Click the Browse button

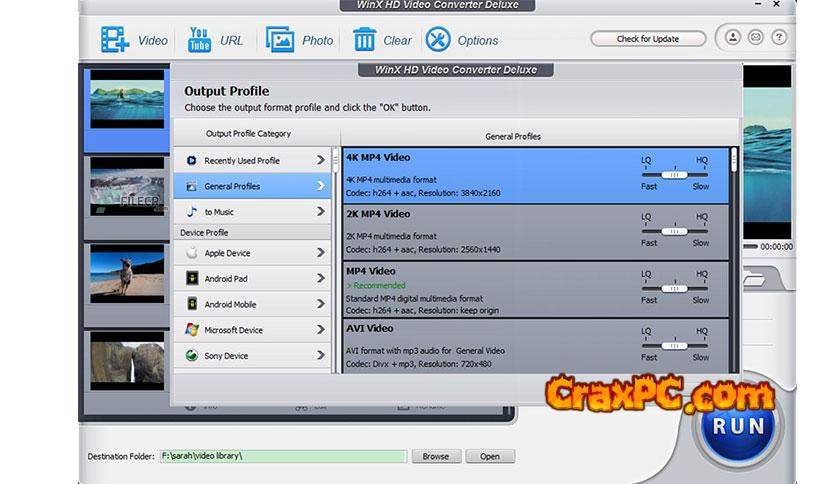[x=435, y=456]
